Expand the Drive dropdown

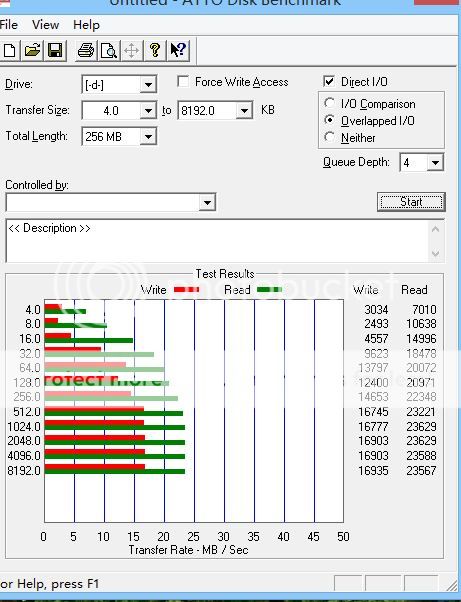(148, 84)
